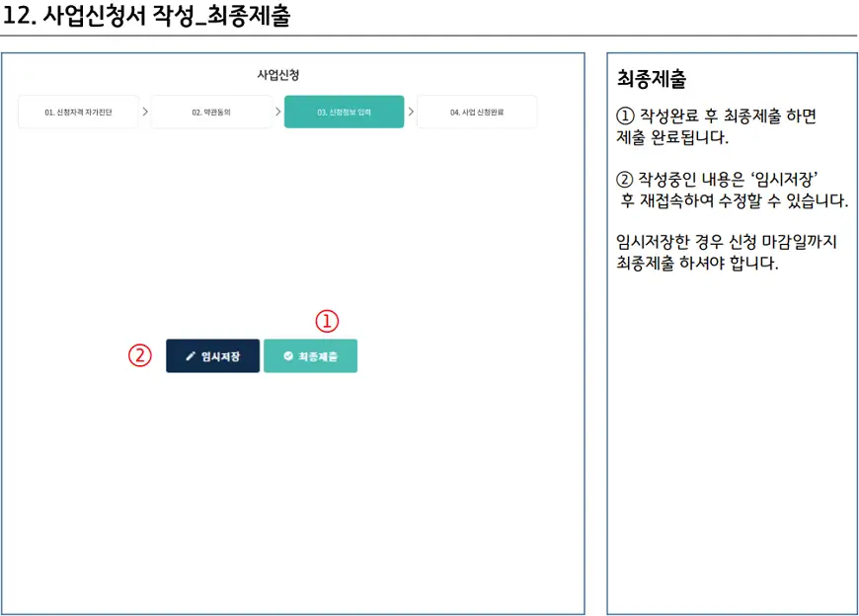
Task: Click the bold 최종제출 heading in right panel
Action: point(651,78)
